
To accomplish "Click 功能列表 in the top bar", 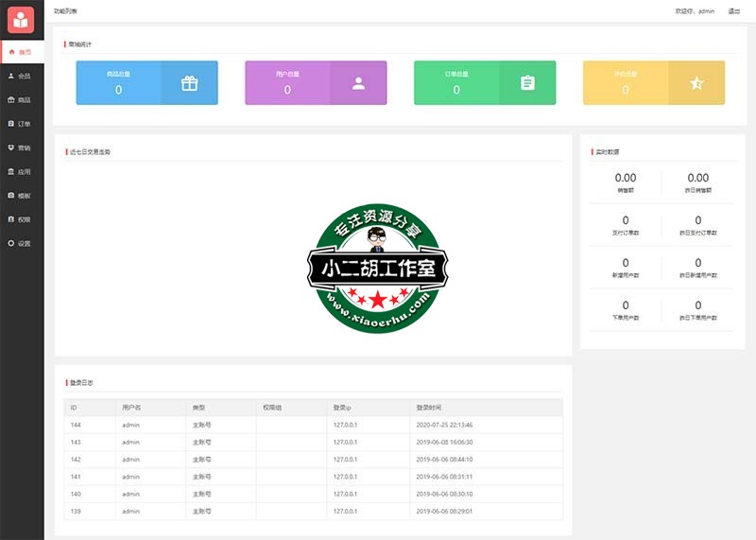I will pos(66,11).
